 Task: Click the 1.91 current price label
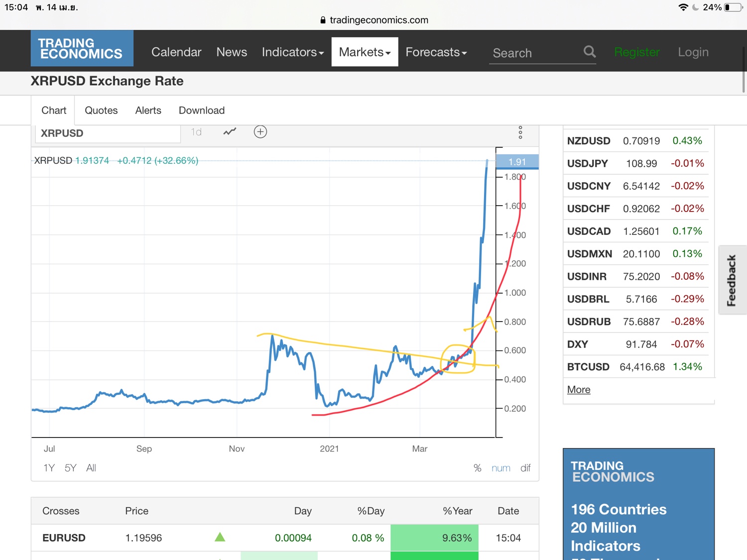point(517,162)
